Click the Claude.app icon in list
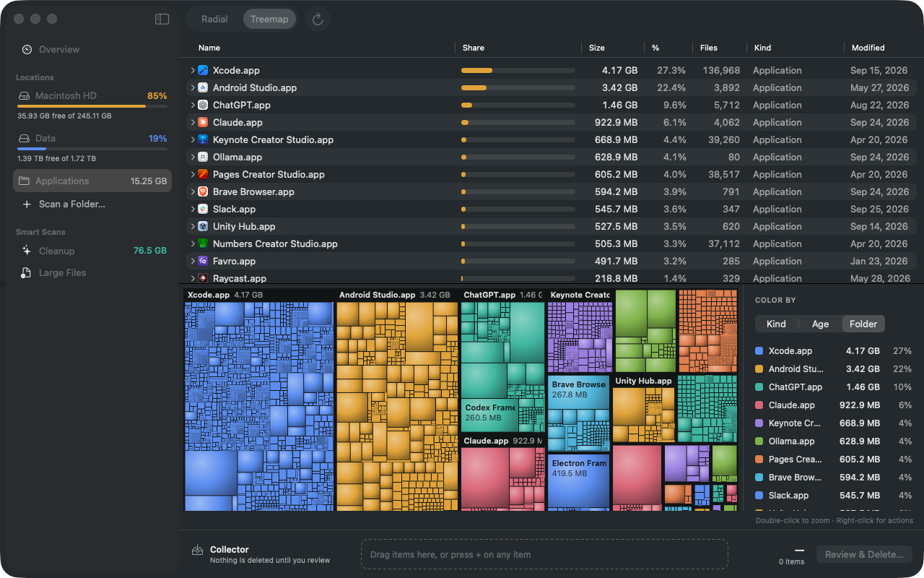Viewport: 924px width, 578px height. (203, 123)
